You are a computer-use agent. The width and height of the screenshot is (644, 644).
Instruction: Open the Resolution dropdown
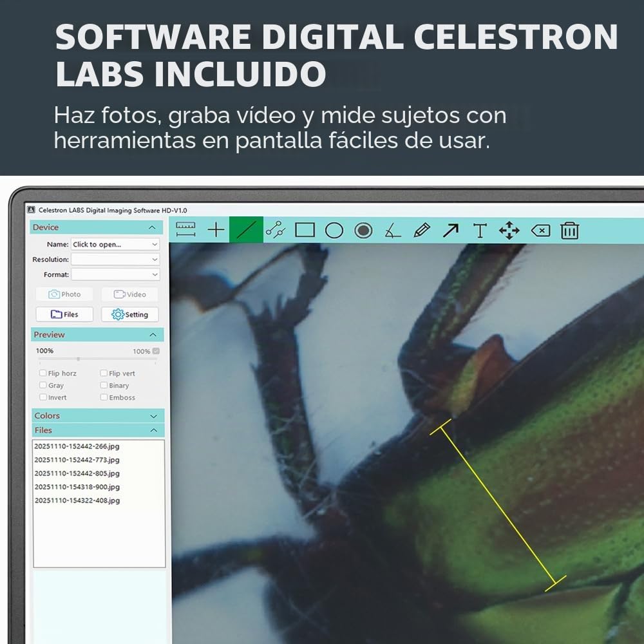[115, 259]
